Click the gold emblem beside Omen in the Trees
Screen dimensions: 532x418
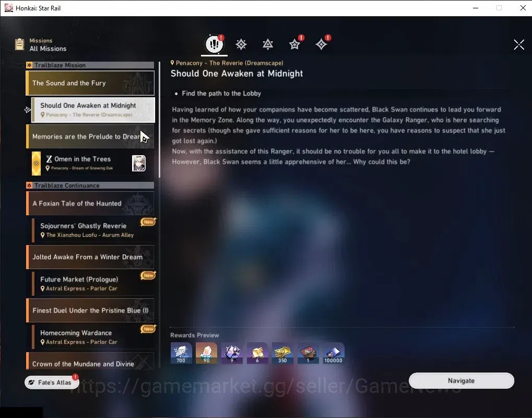37,164
